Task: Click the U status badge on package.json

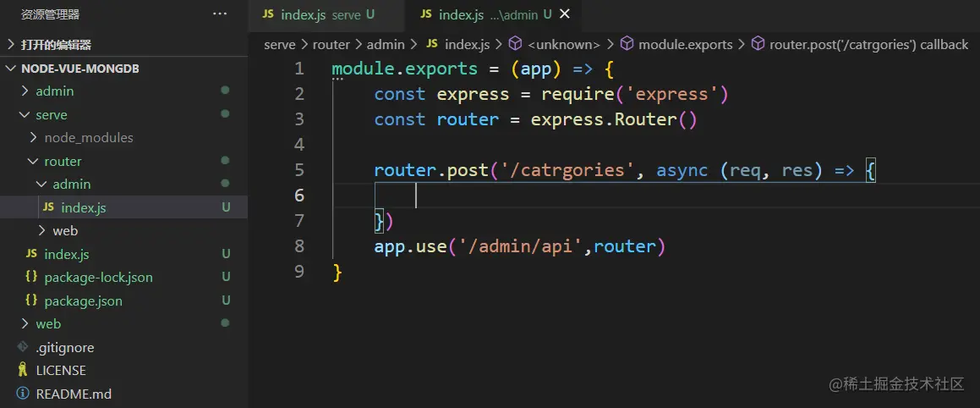Action: (x=227, y=300)
